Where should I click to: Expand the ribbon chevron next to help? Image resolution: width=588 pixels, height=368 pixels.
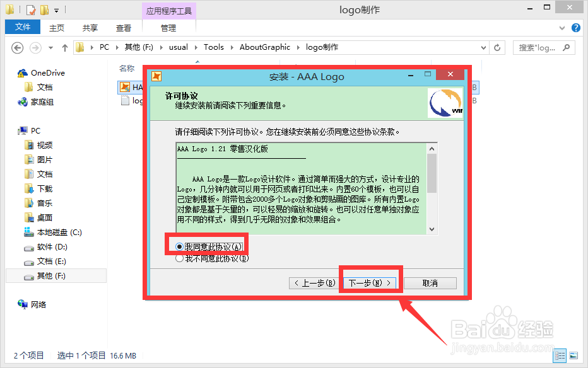562,28
